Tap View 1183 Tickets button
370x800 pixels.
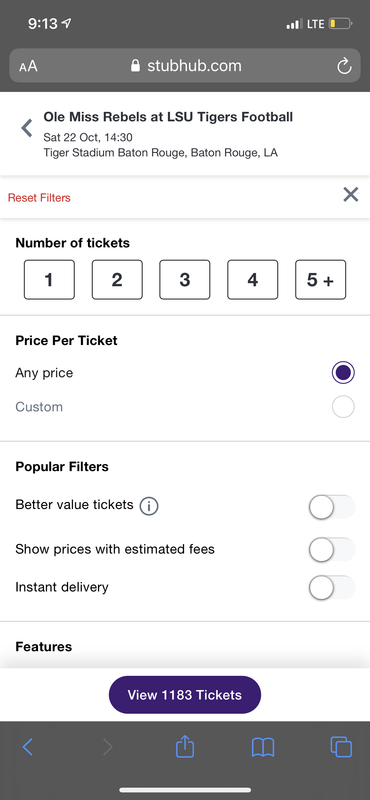point(185,695)
